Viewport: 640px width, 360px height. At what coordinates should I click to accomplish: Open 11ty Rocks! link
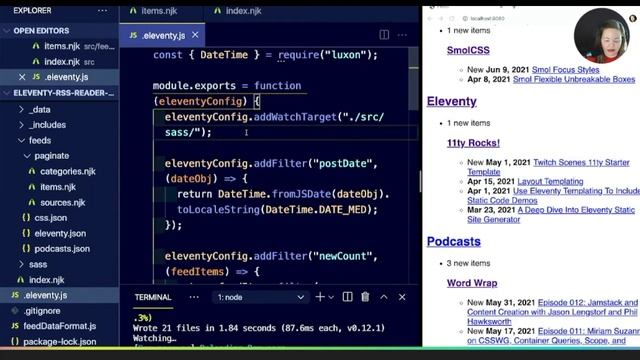tap(473, 143)
